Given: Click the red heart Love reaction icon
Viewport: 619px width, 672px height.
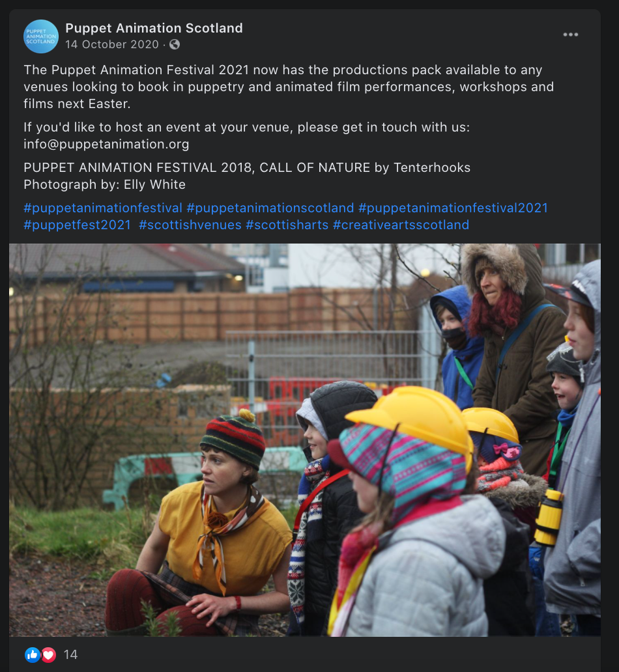Looking at the screenshot, I should pyautogui.click(x=48, y=654).
